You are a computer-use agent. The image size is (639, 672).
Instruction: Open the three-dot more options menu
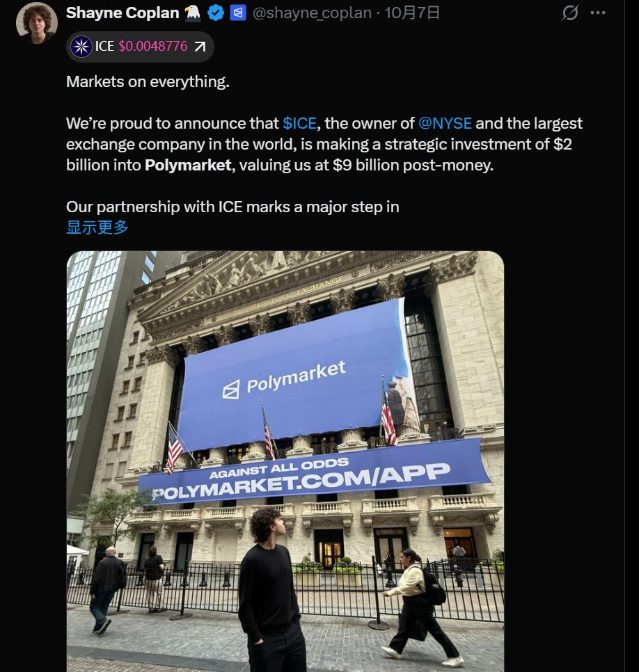[x=598, y=13]
